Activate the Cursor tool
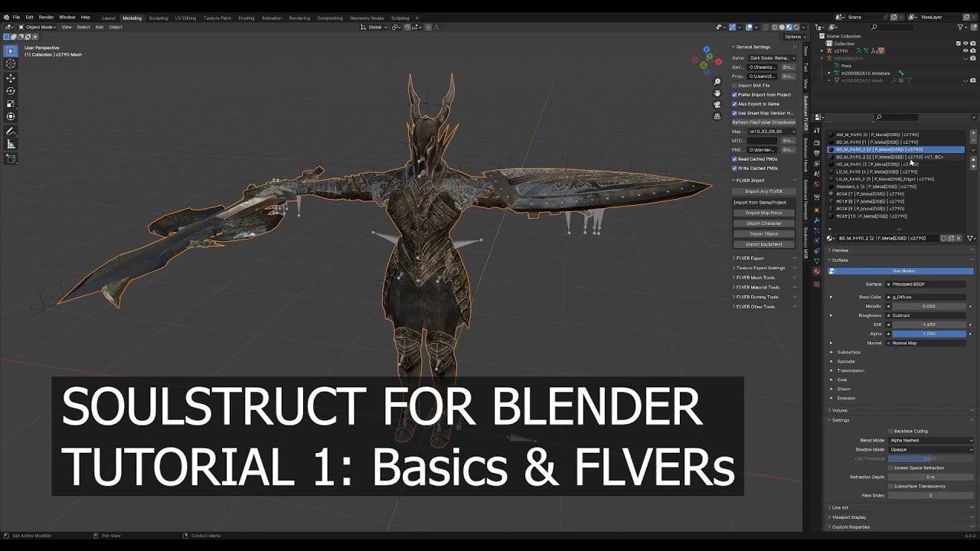Screen dimensions: 980x551 11,64
